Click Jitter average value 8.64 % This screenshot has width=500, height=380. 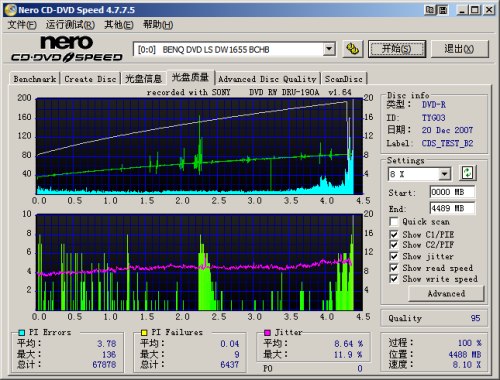(349, 344)
